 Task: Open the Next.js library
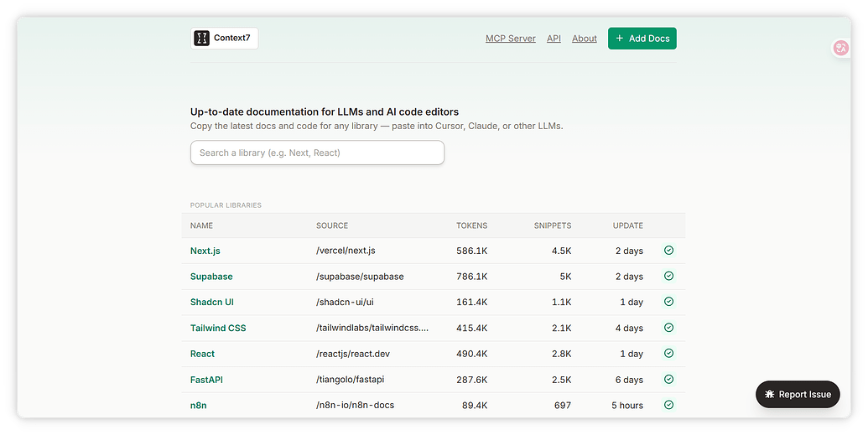(205, 251)
